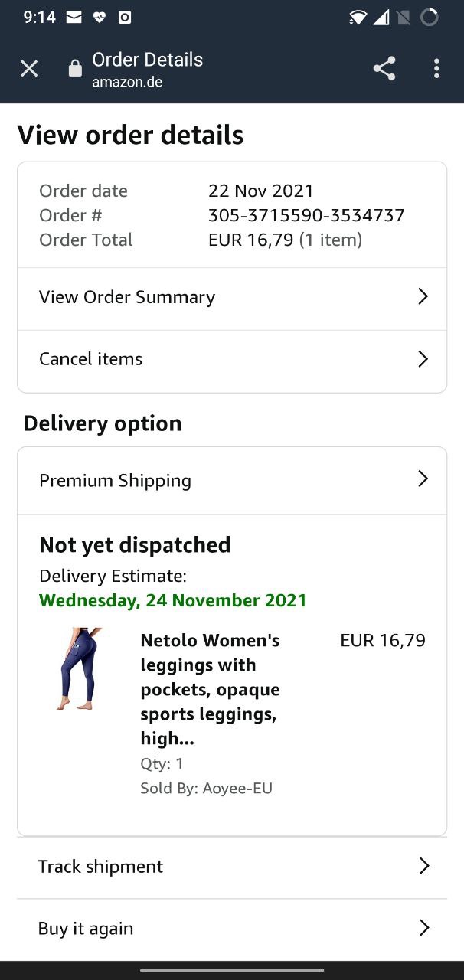Tap the share icon in header
This screenshot has width=464, height=980.
[x=384, y=69]
